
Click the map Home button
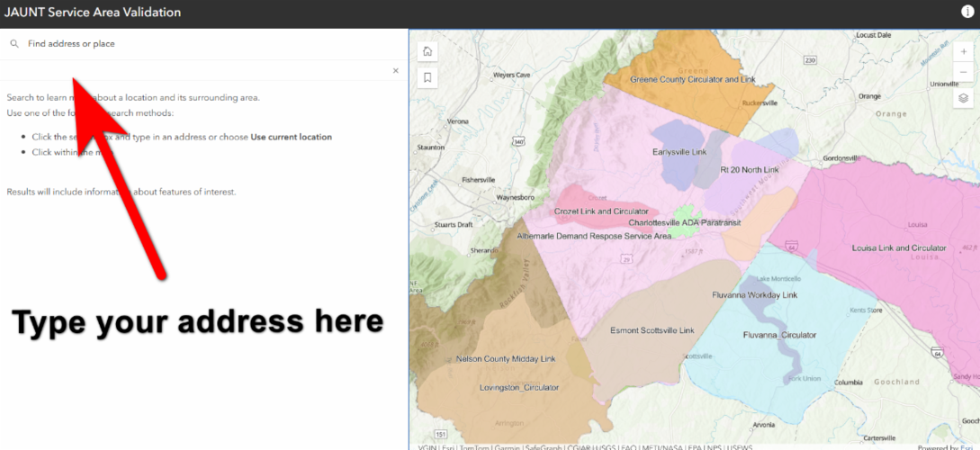427,51
